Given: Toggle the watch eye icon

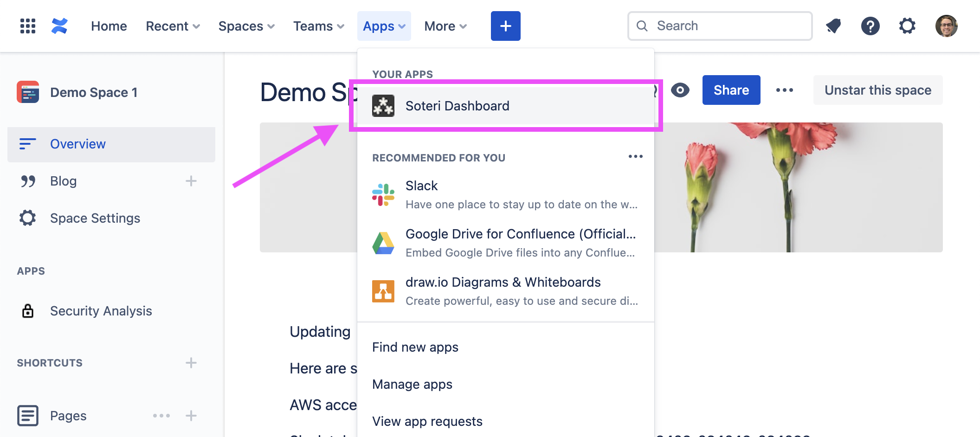Looking at the screenshot, I should pyautogui.click(x=680, y=90).
